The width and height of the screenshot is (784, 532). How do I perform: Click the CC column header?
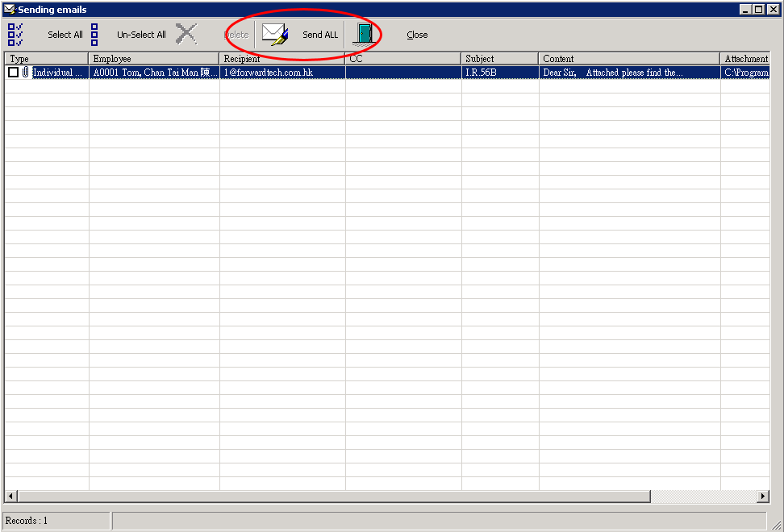(403, 59)
